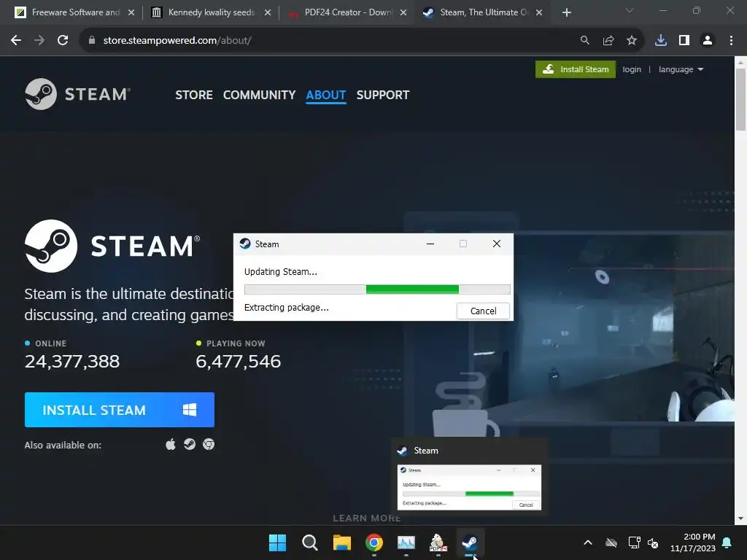Click the green Install Steam header button

[575, 69]
